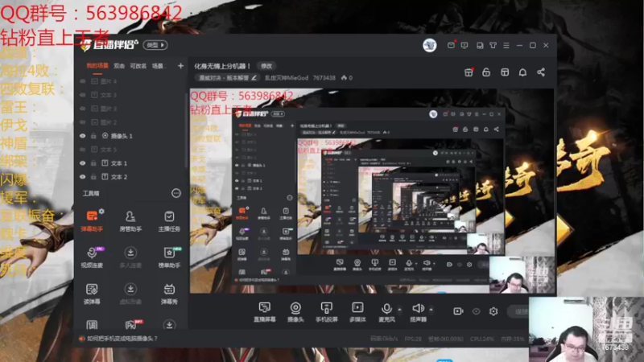Viewport: 644px width, 362px height.
Task: Open the 工具箱 more options button
Action: (x=175, y=193)
